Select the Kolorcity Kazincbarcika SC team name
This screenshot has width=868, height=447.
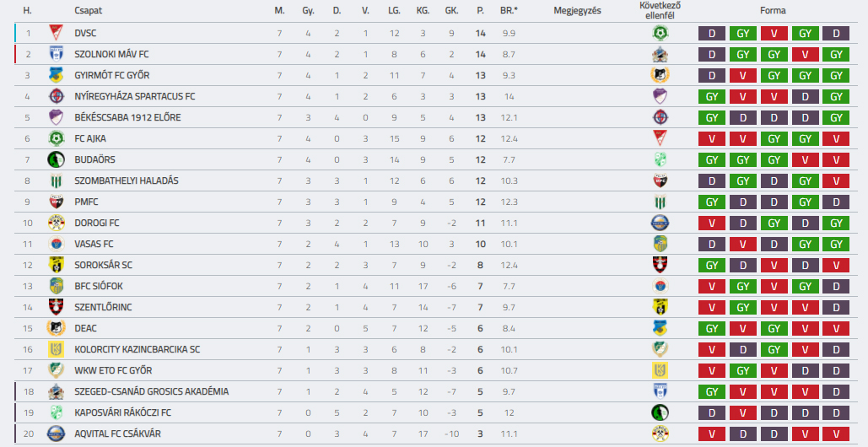click(137, 349)
